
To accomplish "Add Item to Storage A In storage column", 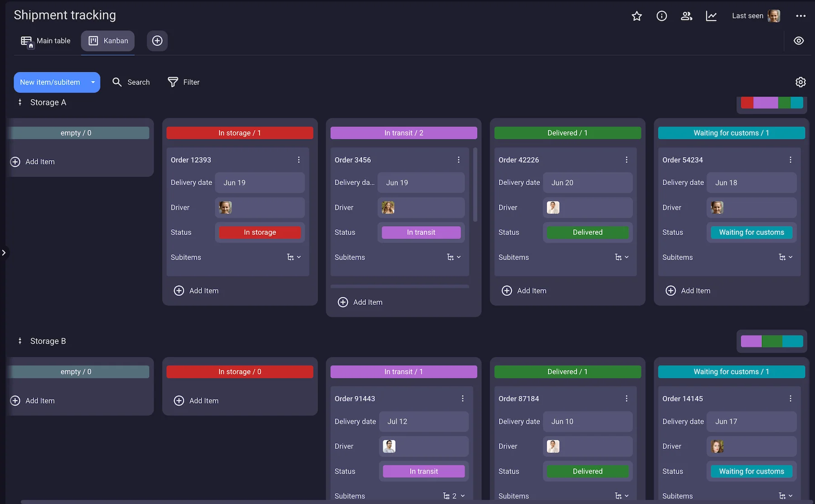I will click(x=197, y=291).
